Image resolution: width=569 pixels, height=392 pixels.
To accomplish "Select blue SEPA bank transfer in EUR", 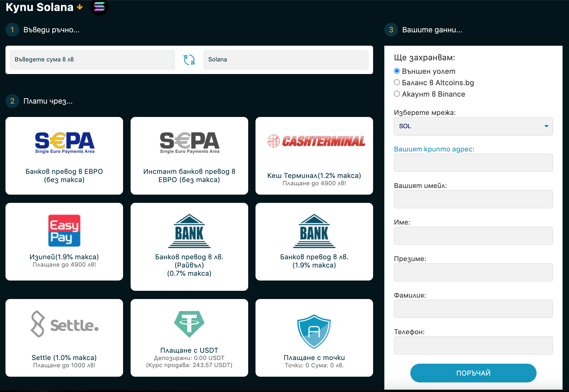I will coord(65,143).
